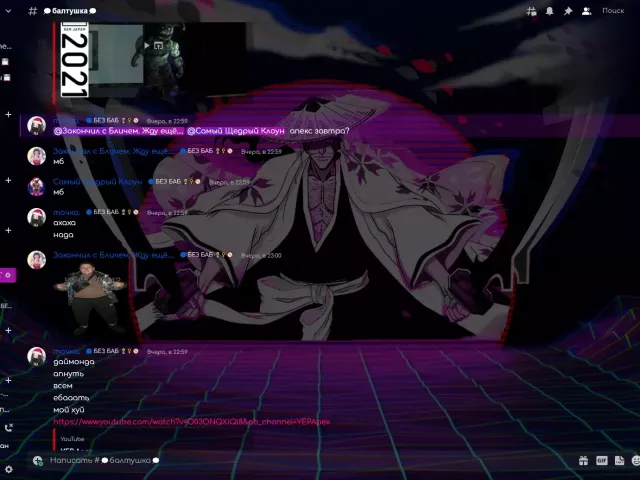
Task: Show pinned messages
Action: [568, 11]
